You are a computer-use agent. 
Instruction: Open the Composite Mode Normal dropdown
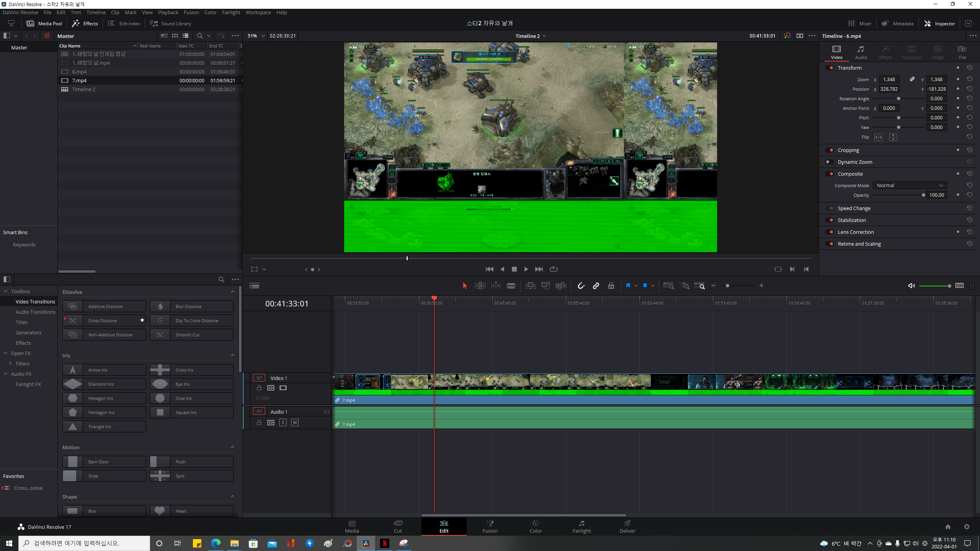[909, 186]
